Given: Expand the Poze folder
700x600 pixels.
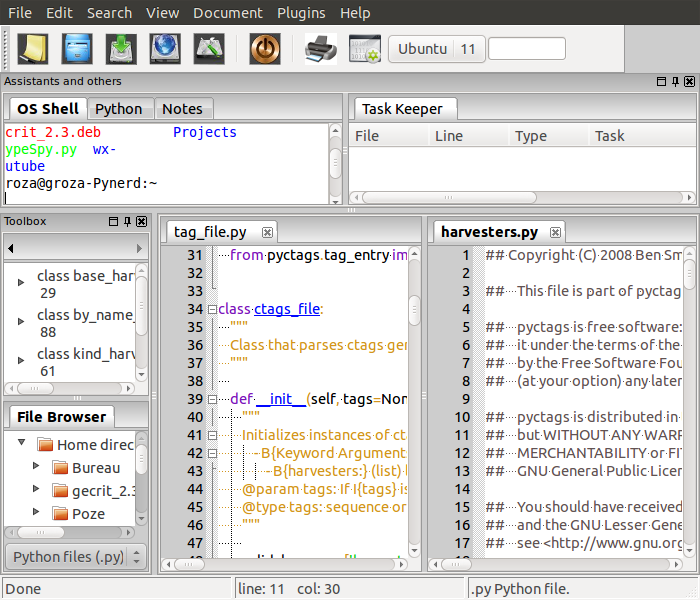Looking at the screenshot, I should click(x=36, y=511).
